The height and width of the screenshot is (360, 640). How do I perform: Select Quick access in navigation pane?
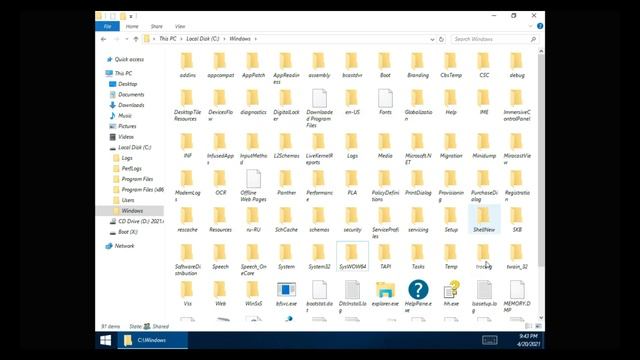(x=129, y=60)
